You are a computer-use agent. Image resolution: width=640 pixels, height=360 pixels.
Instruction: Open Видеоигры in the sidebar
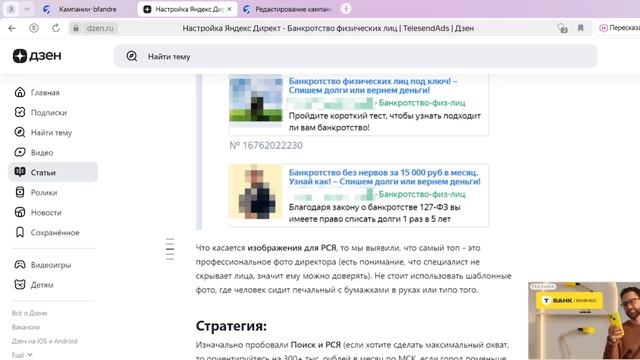(x=53, y=265)
